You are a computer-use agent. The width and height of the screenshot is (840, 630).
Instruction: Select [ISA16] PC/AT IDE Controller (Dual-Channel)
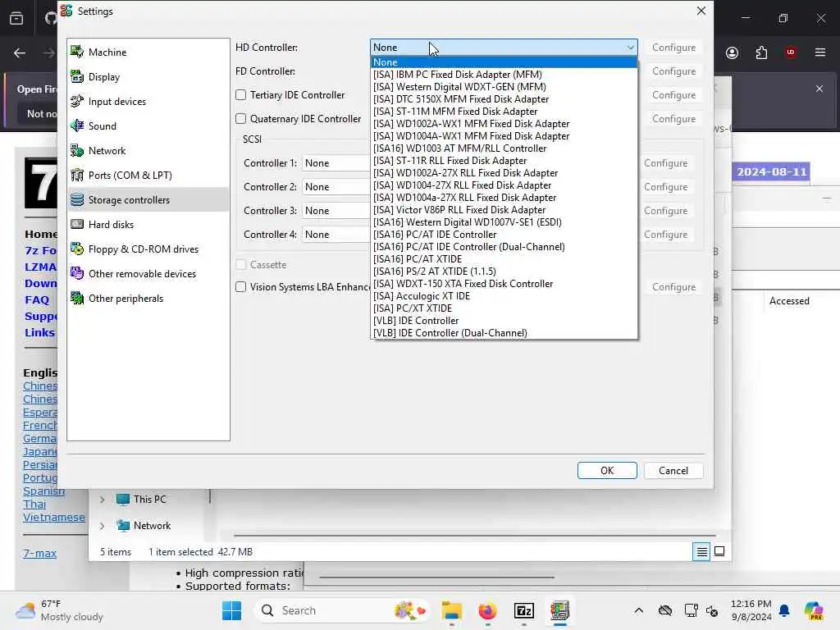tap(504, 247)
